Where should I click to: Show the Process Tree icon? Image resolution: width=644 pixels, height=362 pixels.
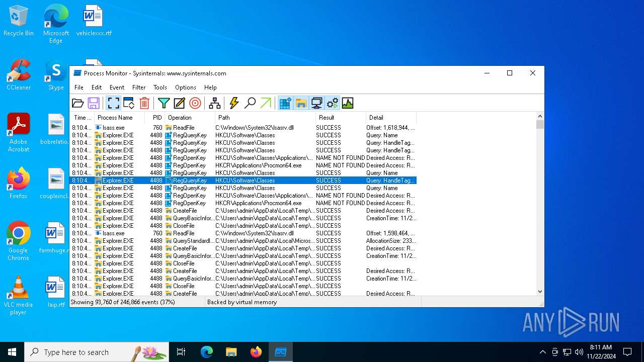tap(215, 103)
